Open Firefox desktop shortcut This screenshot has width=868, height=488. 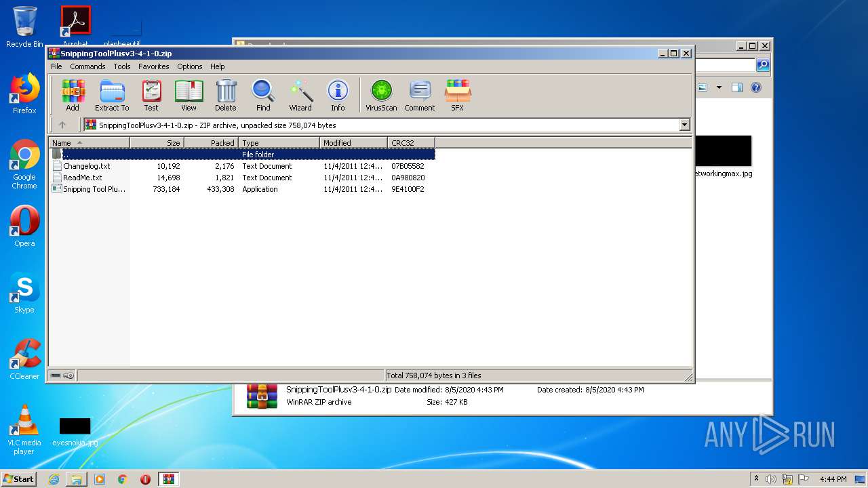pos(24,94)
